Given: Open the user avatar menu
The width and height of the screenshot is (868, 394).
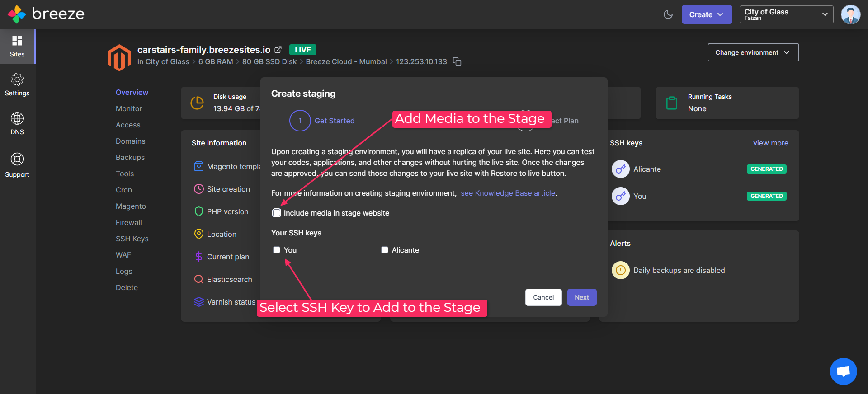Looking at the screenshot, I should 850,14.
